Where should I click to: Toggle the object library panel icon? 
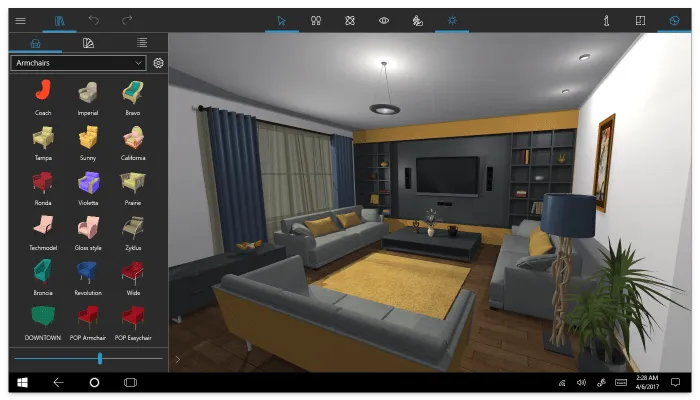[x=59, y=21]
